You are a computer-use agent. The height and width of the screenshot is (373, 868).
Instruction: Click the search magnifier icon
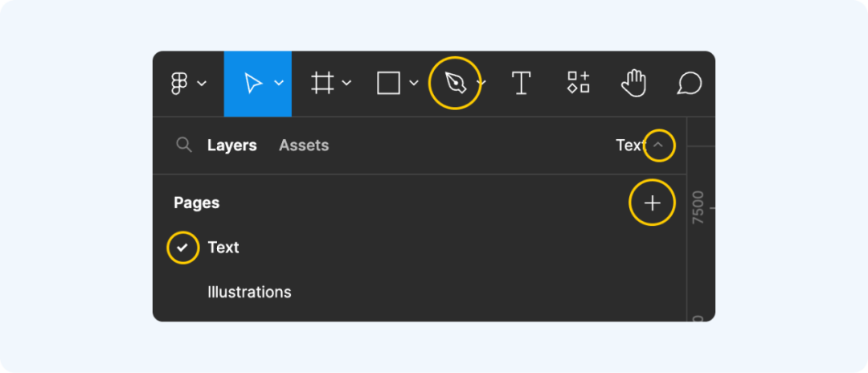(x=184, y=145)
